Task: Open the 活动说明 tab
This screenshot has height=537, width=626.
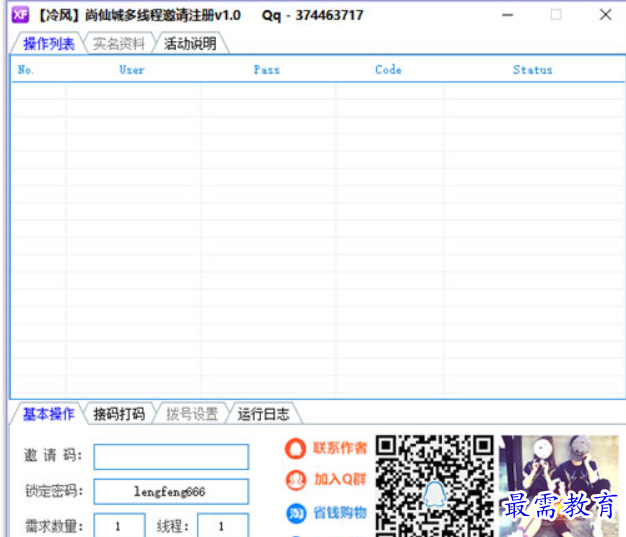Action: pyautogui.click(x=190, y=44)
